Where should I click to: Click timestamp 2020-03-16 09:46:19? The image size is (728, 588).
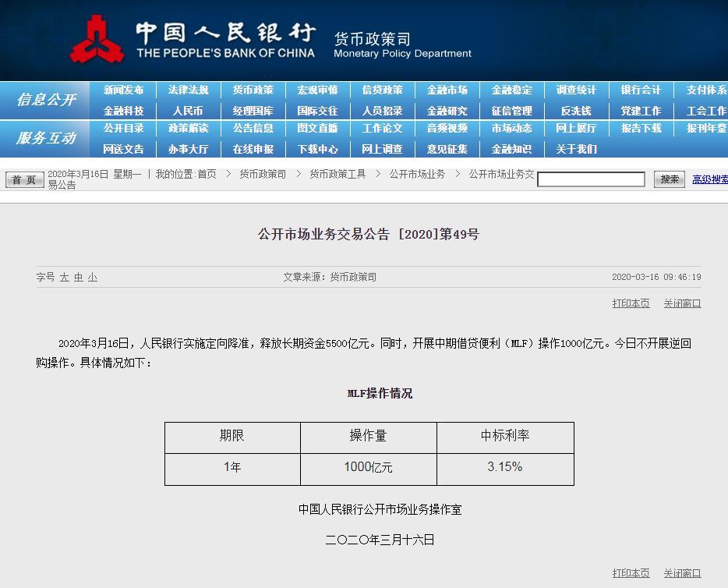pyautogui.click(x=656, y=278)
